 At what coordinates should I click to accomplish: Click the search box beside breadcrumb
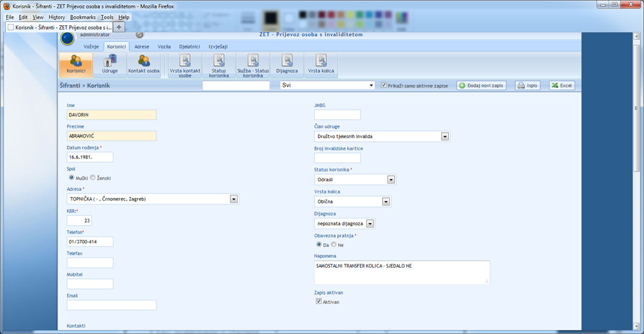pos(236,85)
